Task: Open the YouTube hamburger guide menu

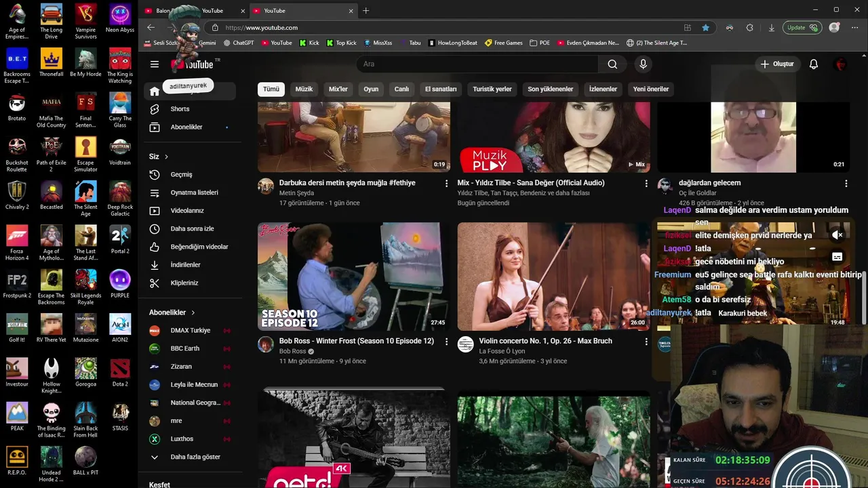Action: (155, 64)
